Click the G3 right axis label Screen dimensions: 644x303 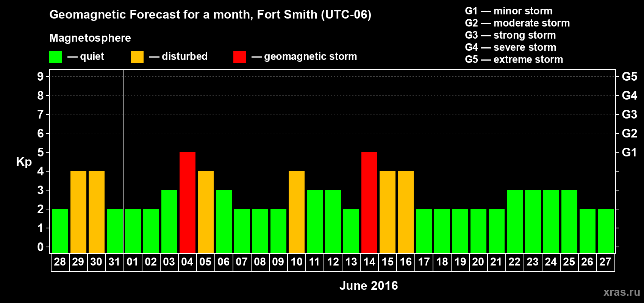tap(629, 114)
